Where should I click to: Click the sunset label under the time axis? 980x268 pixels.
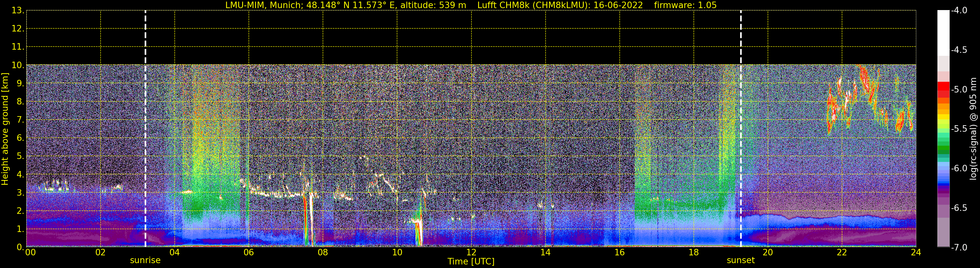(x=741, y=261)
